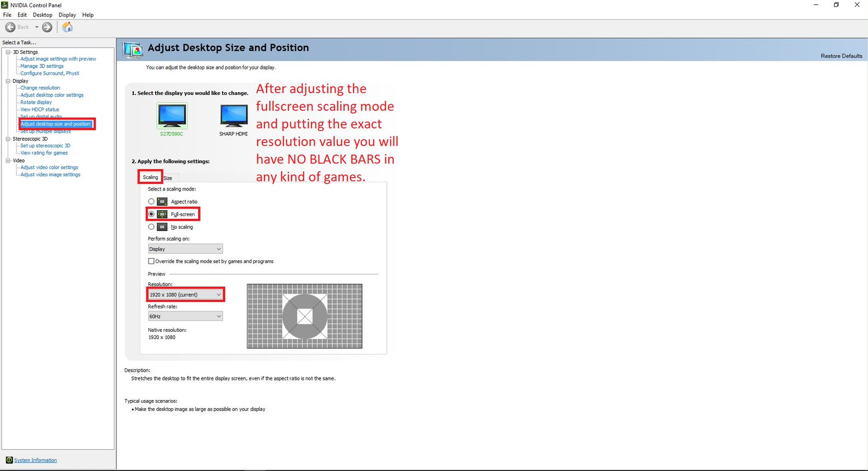Open the Perform scaling on dropdown
This screenshot has height=471, width=868.
185,249
